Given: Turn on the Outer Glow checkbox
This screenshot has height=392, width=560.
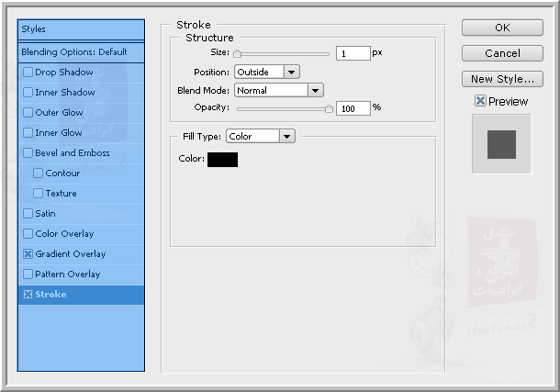Looking at the screenshot, I should pos(28,113).
